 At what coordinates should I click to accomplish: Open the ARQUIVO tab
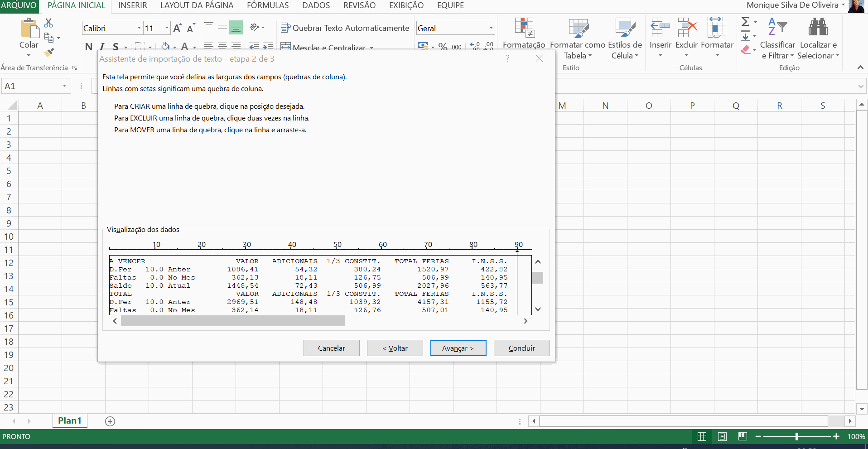click(19, 5)
